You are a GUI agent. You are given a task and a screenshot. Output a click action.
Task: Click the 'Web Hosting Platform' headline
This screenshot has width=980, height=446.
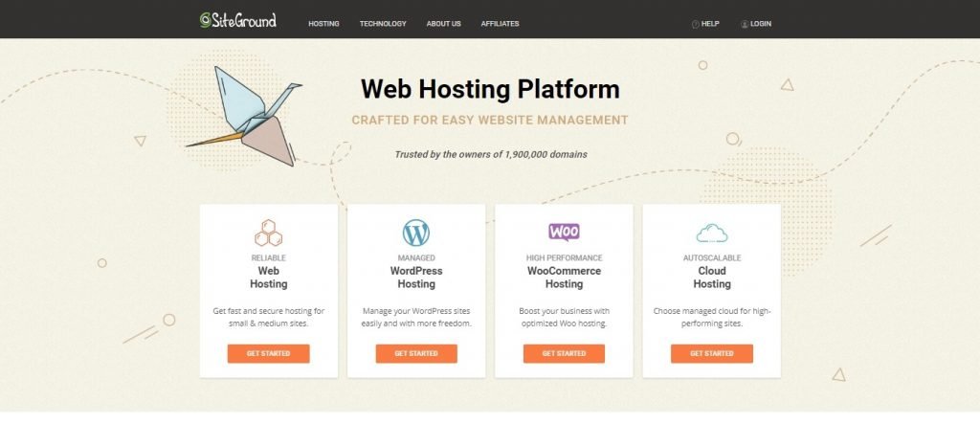pyautogui.click(x=490, y=89)
